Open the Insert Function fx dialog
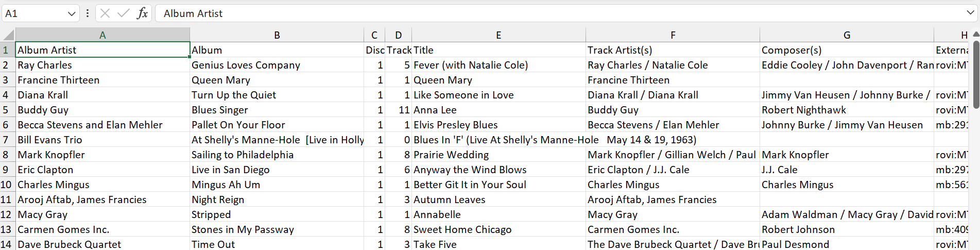 click(142, 13)
